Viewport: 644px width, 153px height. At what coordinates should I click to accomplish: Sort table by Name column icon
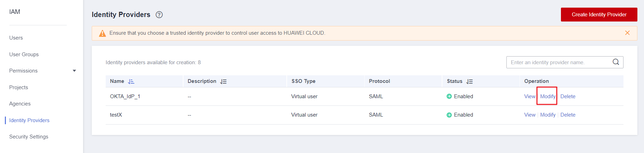point(131,82)
